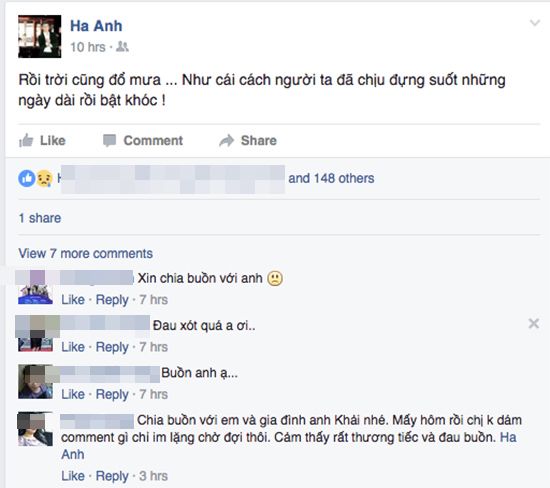Open the blue Like reaction icon
Viewport: 550px width, 488px height.
[x=27, y=179]
